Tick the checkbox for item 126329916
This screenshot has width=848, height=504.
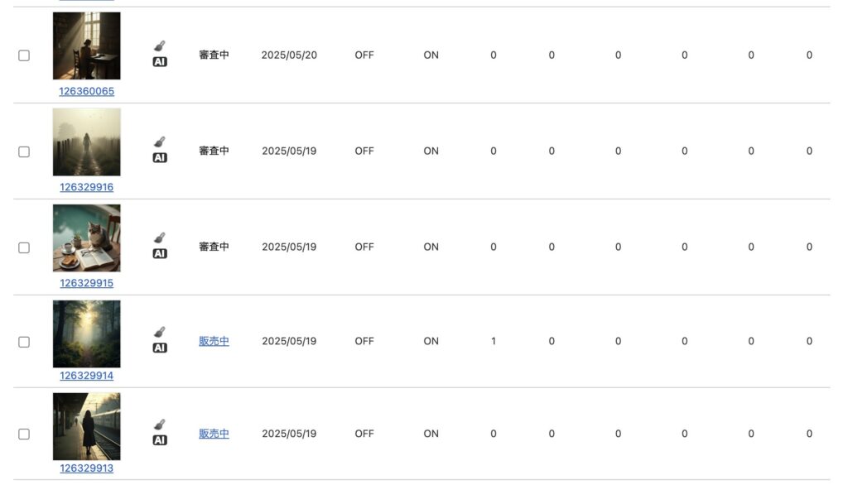pyautogui.click(x=24, y=151)
